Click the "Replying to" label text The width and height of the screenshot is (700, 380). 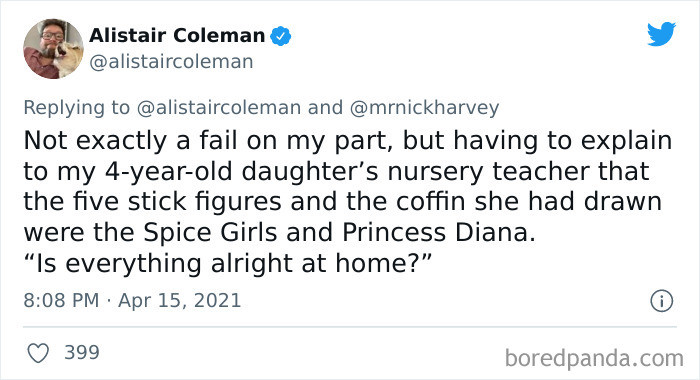coord(76,108)
